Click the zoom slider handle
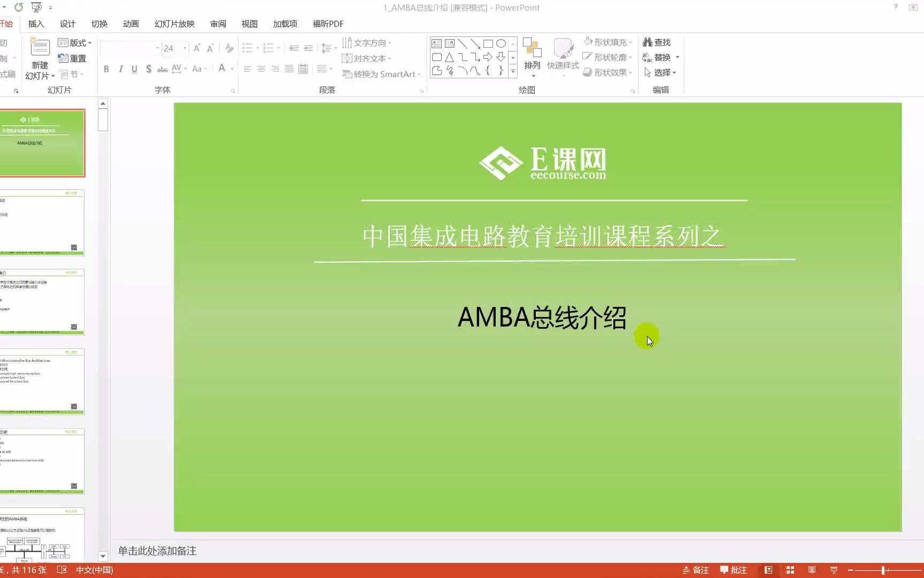Image resolution: width=924 pixels, height=578 pixels. [883, 571]
